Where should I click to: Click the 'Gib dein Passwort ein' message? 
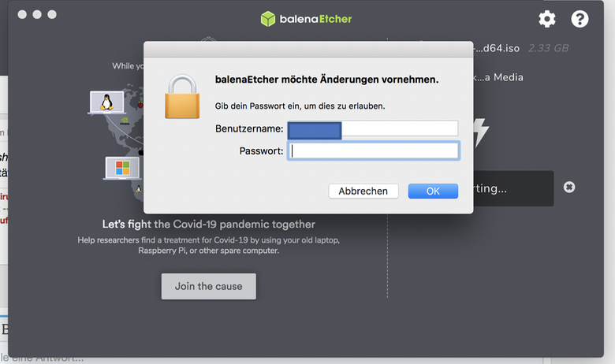(x=300, y=106)
